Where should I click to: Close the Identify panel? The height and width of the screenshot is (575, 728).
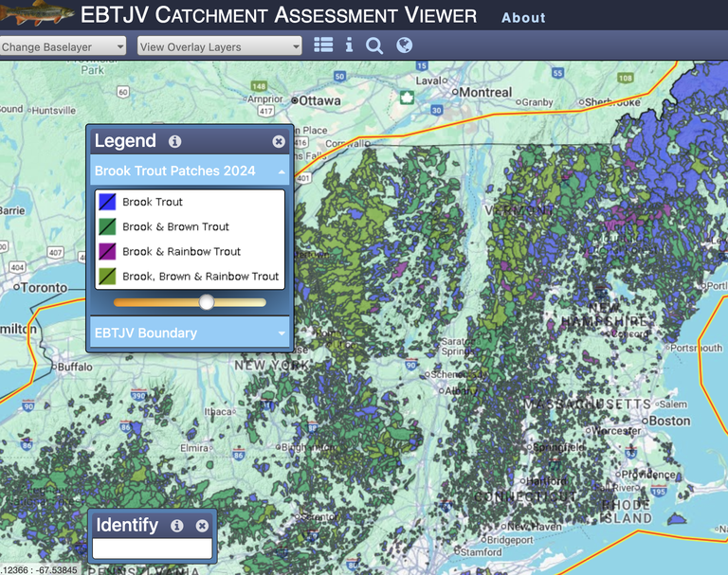(x=202, y=526)
